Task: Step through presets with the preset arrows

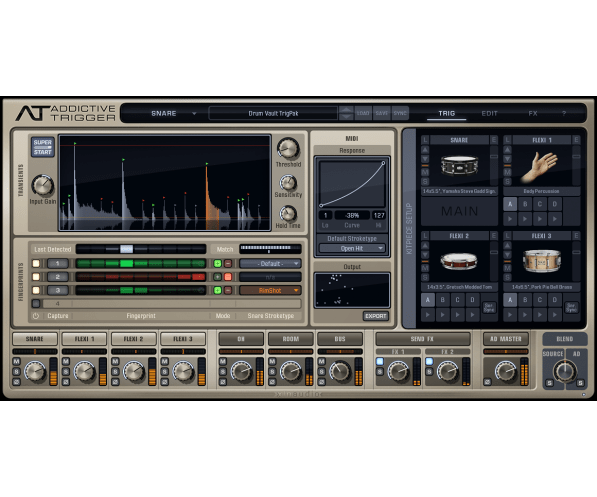Action: (346, 113)
